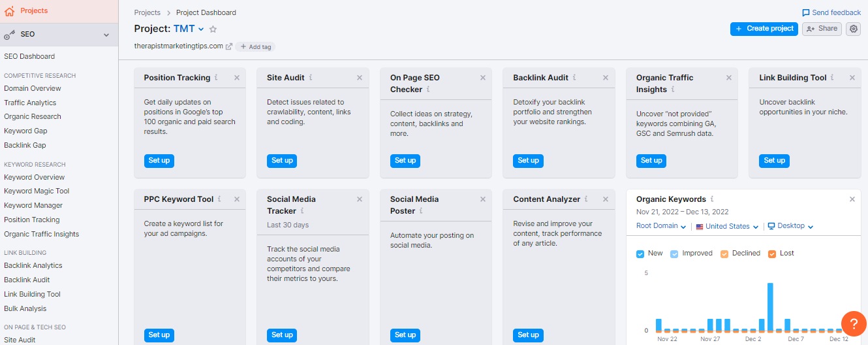Screen dimensions: 868x345
Task: Set up Site Audit tool
Action: pos(282,160)
